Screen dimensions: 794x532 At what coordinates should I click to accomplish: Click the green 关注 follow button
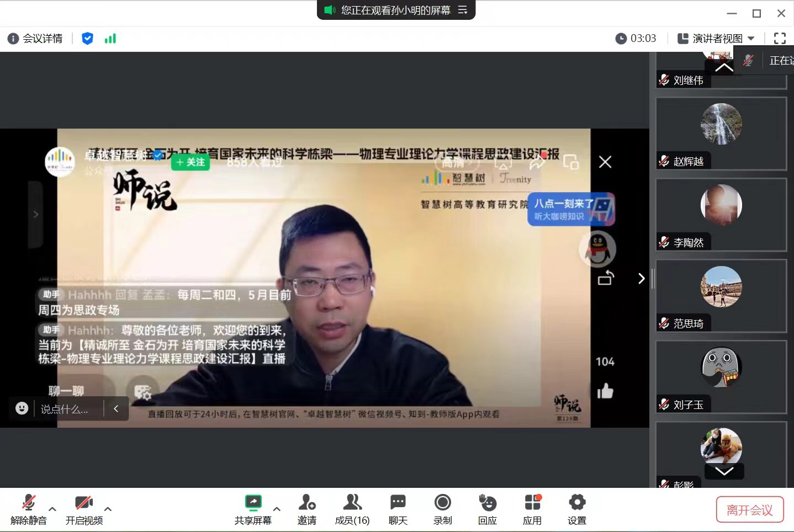(190, 162)
